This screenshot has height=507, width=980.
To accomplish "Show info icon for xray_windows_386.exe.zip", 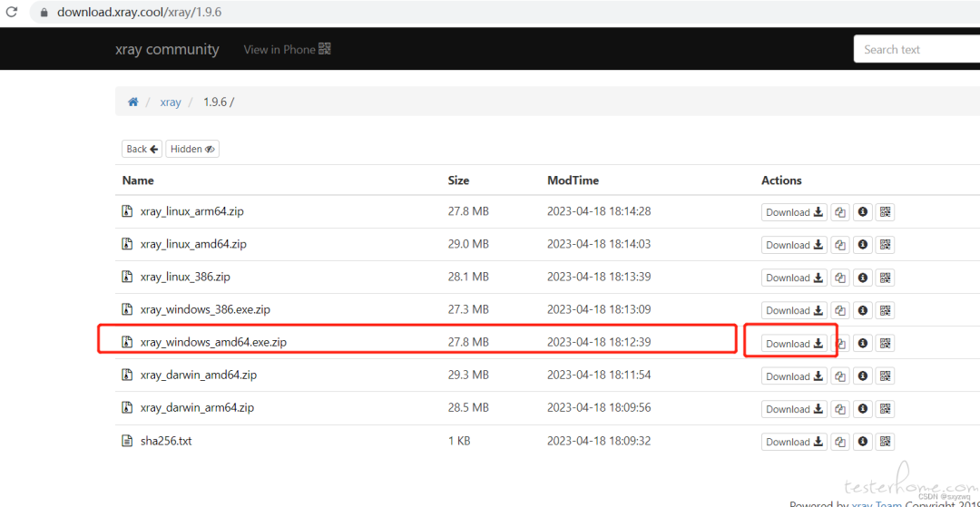I will coord(863,310).
